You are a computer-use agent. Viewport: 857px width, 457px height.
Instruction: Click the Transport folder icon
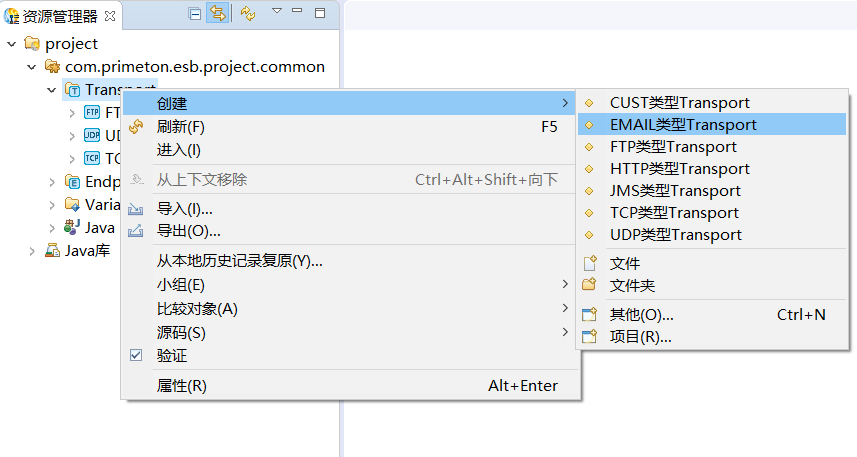pyautogui.click(x=72, y=90)
